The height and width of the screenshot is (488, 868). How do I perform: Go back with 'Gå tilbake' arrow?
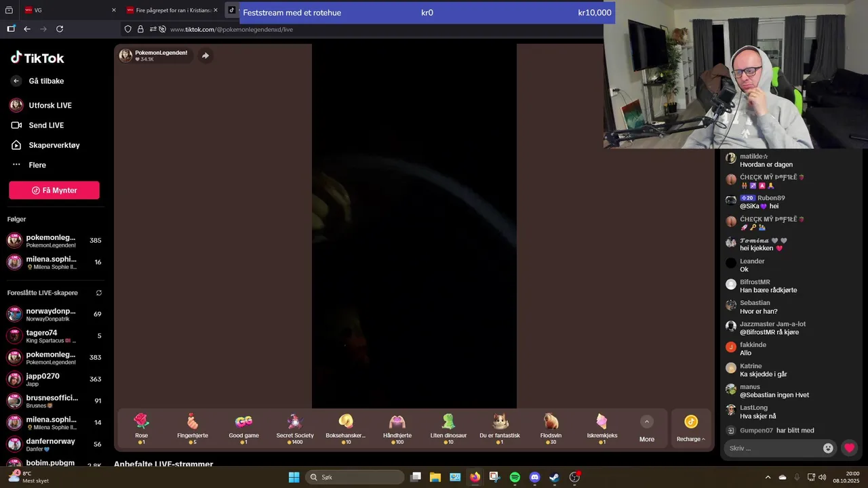(16, 81)
